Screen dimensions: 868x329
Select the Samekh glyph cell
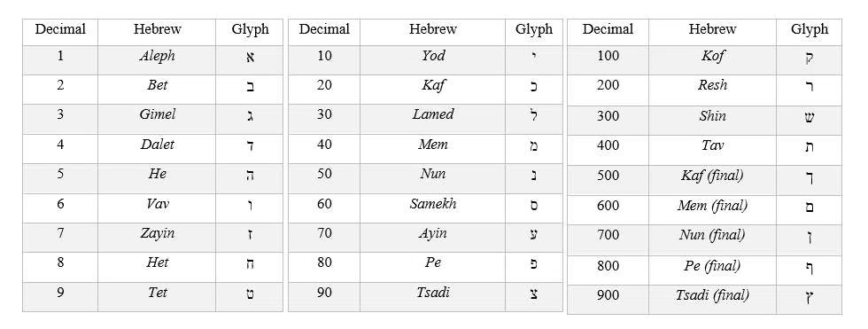(534, 208)
